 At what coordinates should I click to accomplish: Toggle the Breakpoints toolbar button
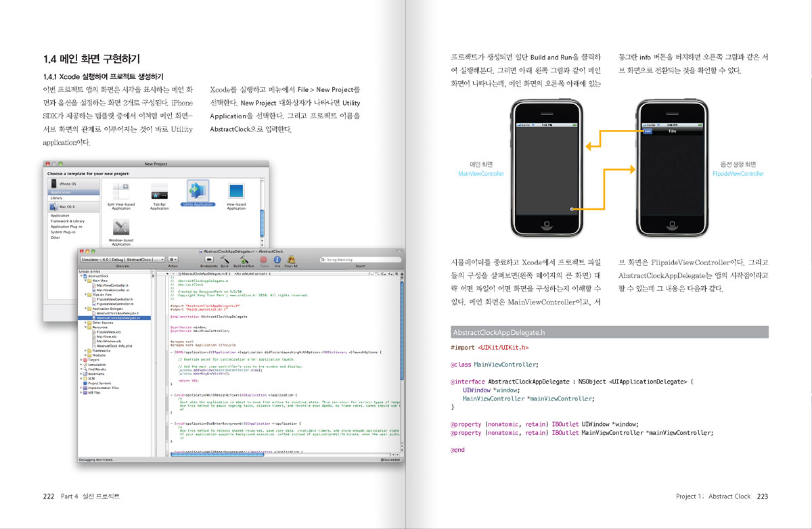(209, 260)
